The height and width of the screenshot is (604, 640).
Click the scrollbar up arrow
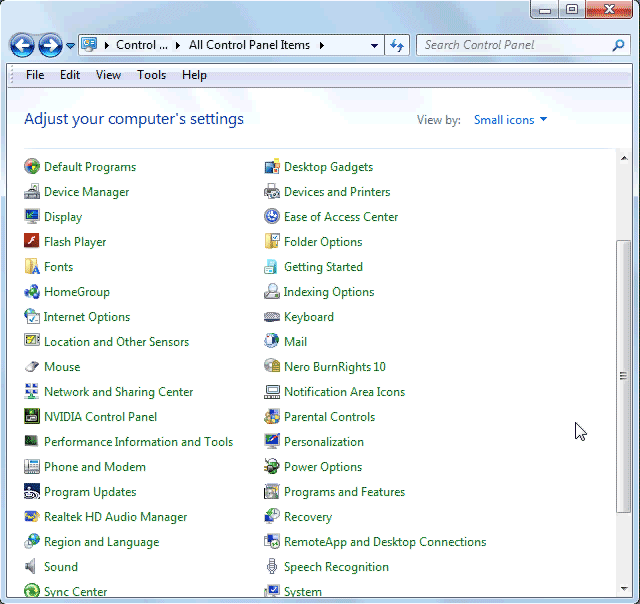pyautogui.click(x=624, y=158)
